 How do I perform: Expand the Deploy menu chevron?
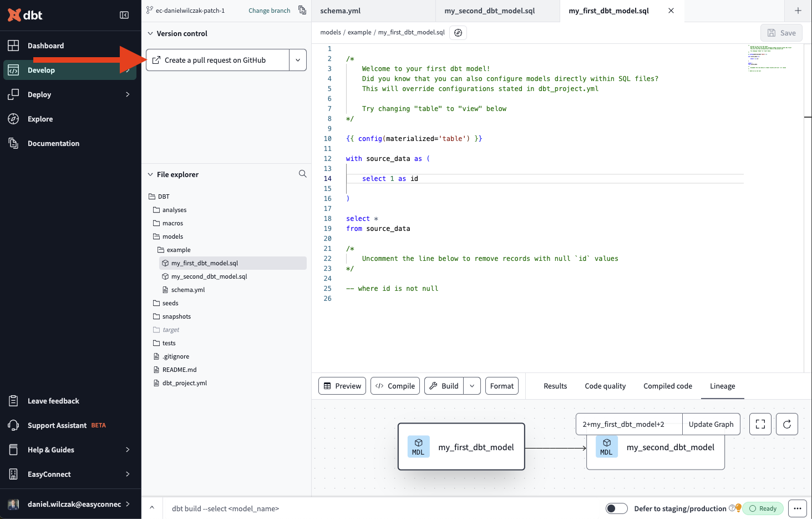coord(128,94)
